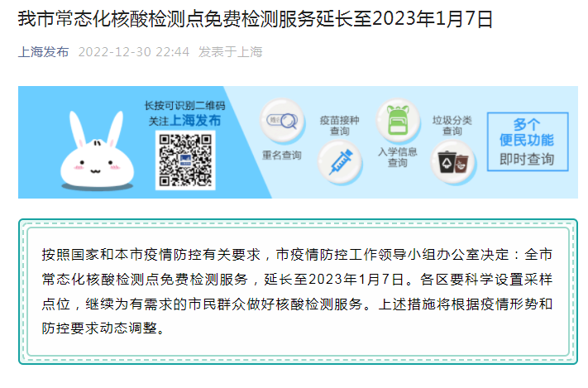The image size is (588, 388).
Task: Click the 多个便民功能 即时查询 box
Action: click(x=528, y=141)
